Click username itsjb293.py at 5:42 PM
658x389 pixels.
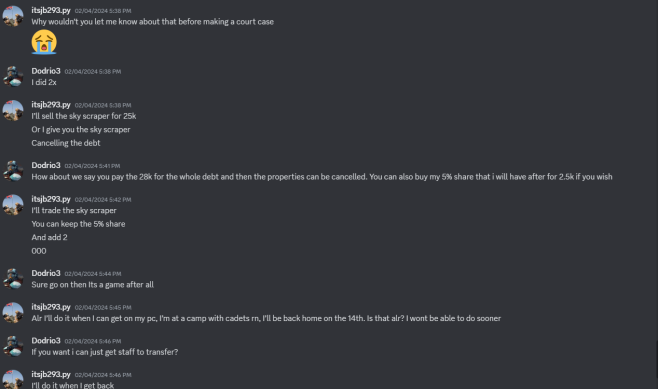pyautogui.click(x=51, y=199)
